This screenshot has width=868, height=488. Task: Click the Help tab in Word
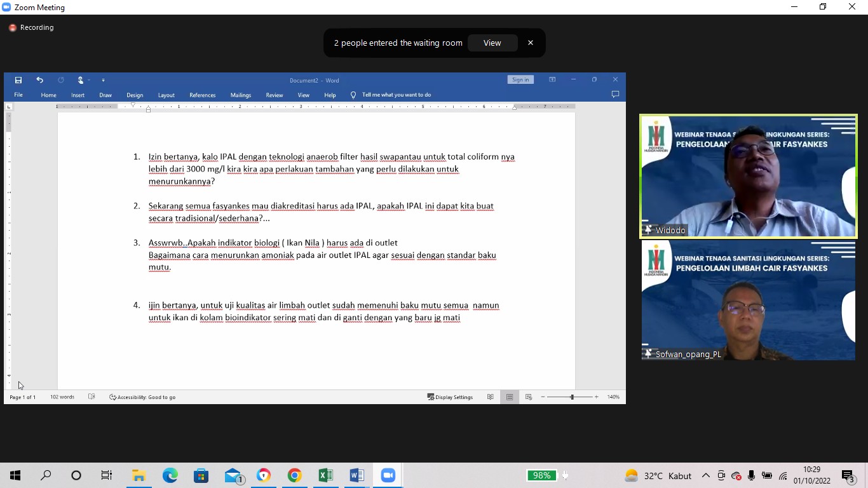pos(330,95)
